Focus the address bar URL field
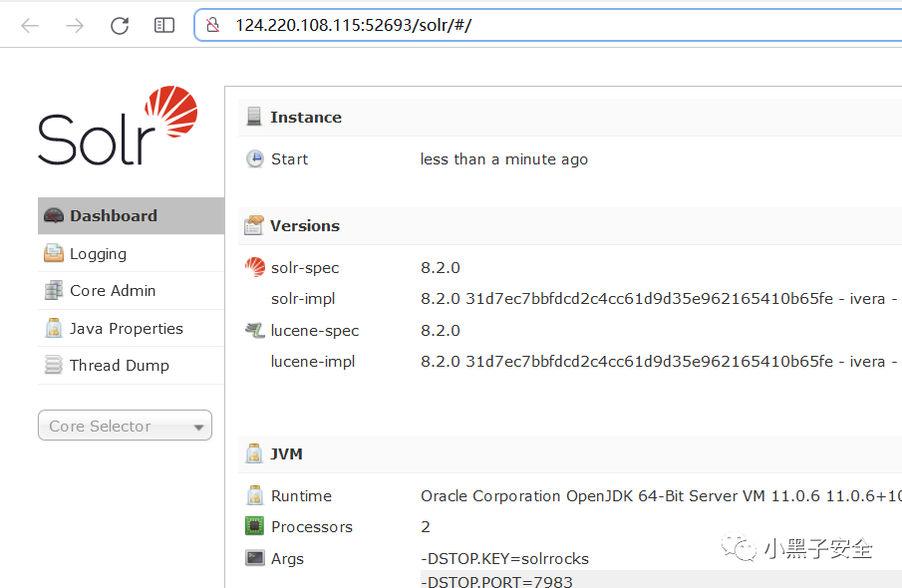Image resolution: width=902 pixels, height=588 pixels. [x=548, y=25]
